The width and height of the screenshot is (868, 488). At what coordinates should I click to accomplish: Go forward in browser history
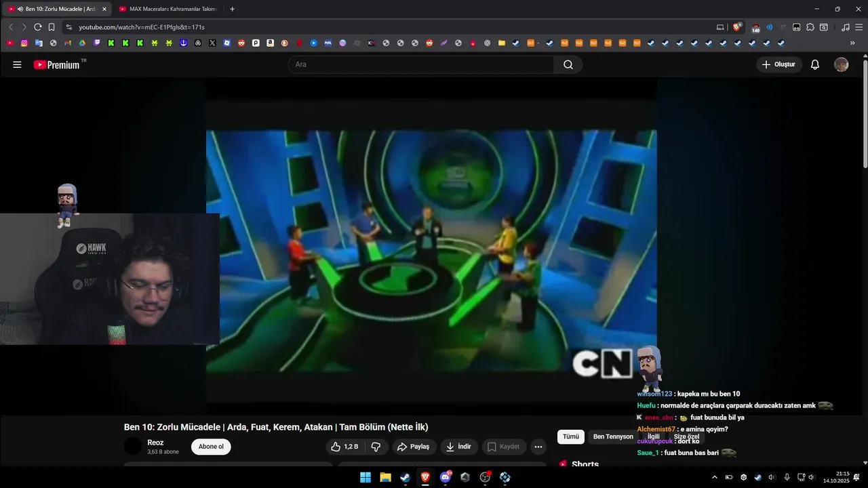(x=24, y=27)
